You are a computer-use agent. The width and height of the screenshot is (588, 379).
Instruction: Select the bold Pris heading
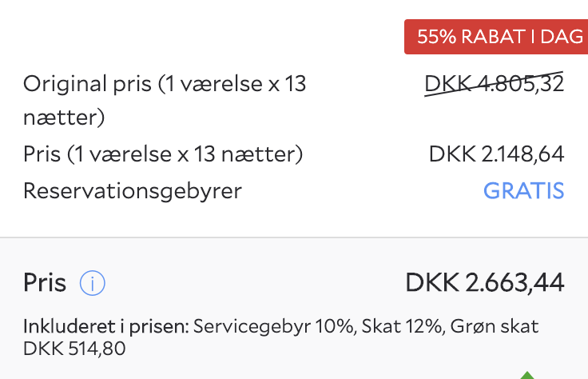click(x=45, y=282)
